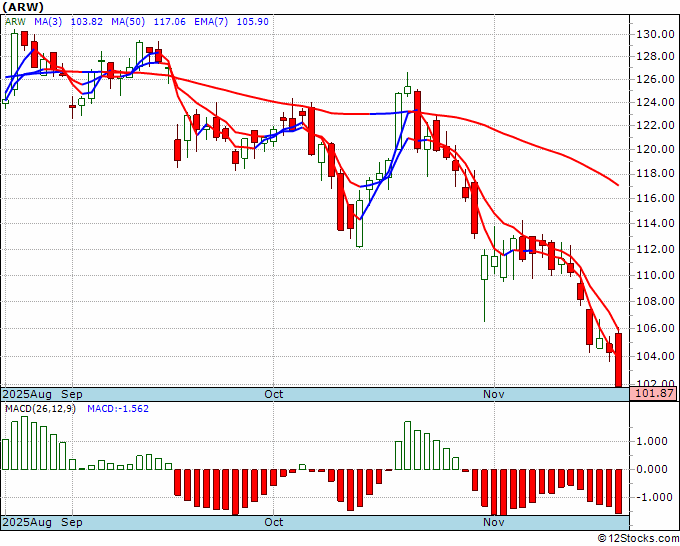The width and height of the screenshot is (680, 546).
Task: Click the 2025Aug label on price chart axis
Action: (28, 394)
